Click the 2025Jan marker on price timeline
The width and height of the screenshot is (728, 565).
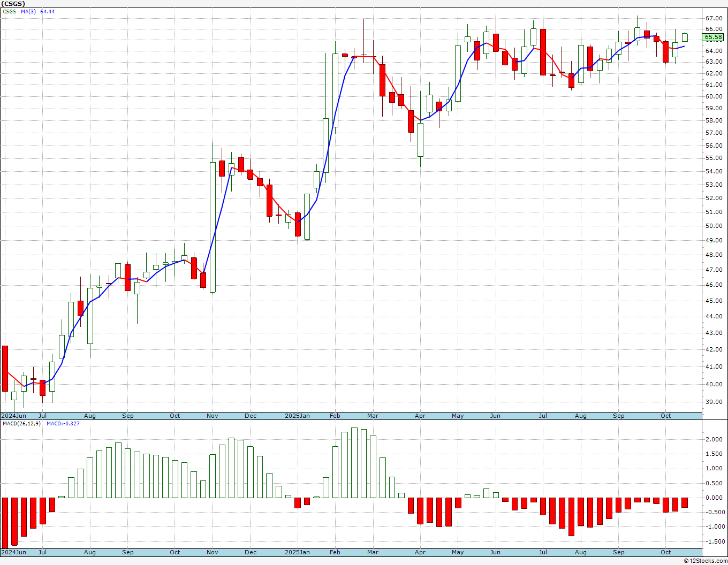pyautogui.click(x=297, y=416)
